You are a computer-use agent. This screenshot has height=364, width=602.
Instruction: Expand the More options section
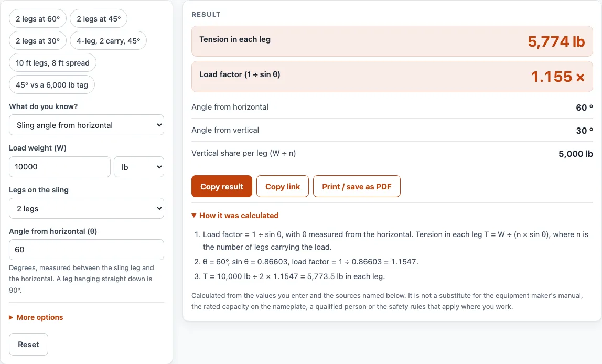click(x=36, y=317)
